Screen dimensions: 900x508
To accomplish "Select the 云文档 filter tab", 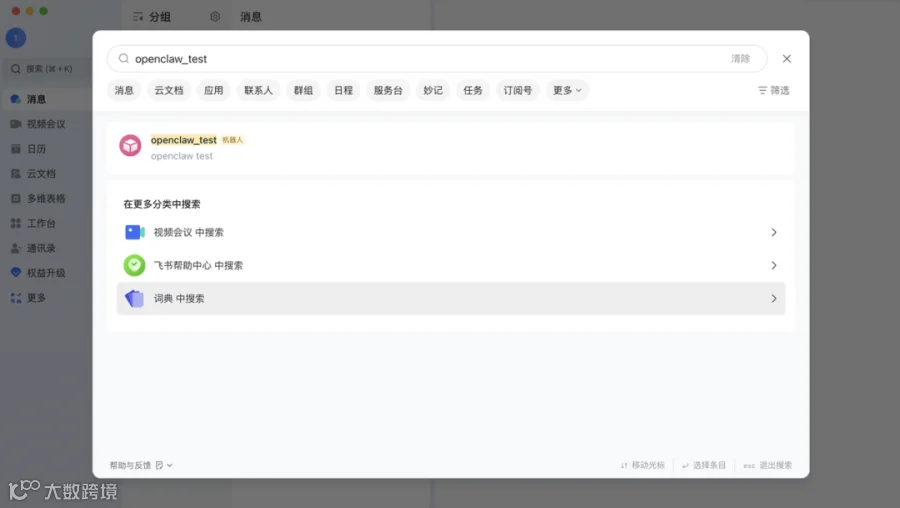I will [169, 90].
